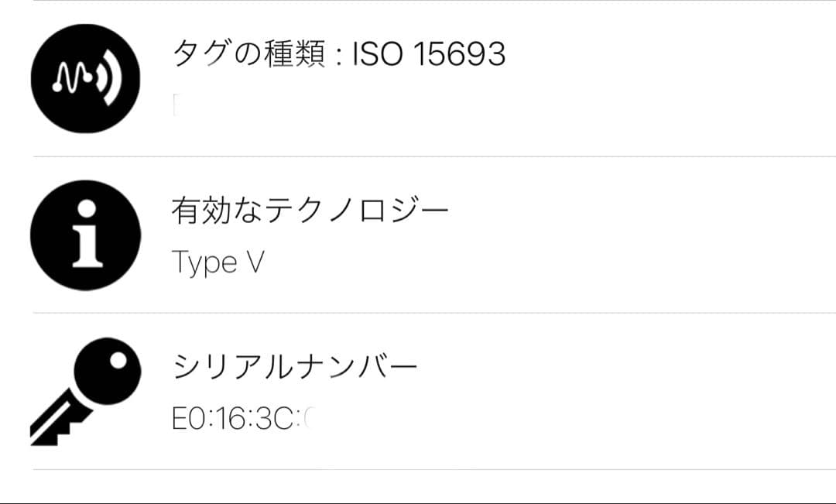Select the タグの種類 label text
This screenshot has width=836, height=504.
[x=248, y=55]
